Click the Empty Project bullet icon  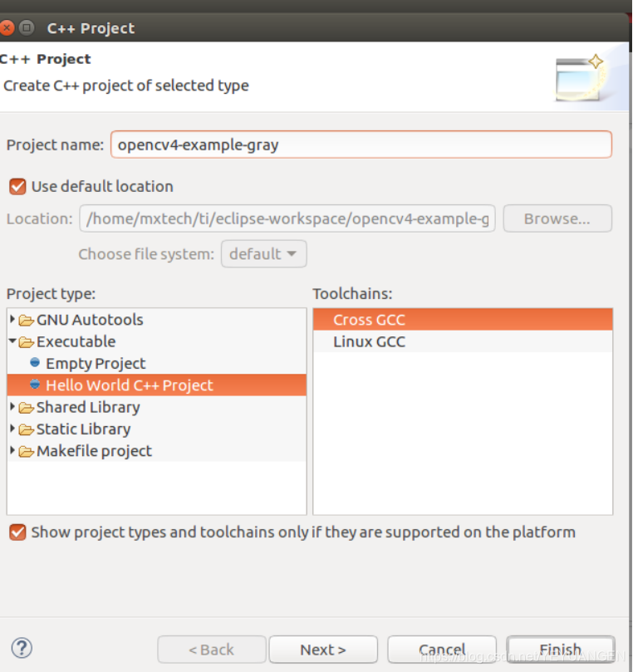point(35,363)
